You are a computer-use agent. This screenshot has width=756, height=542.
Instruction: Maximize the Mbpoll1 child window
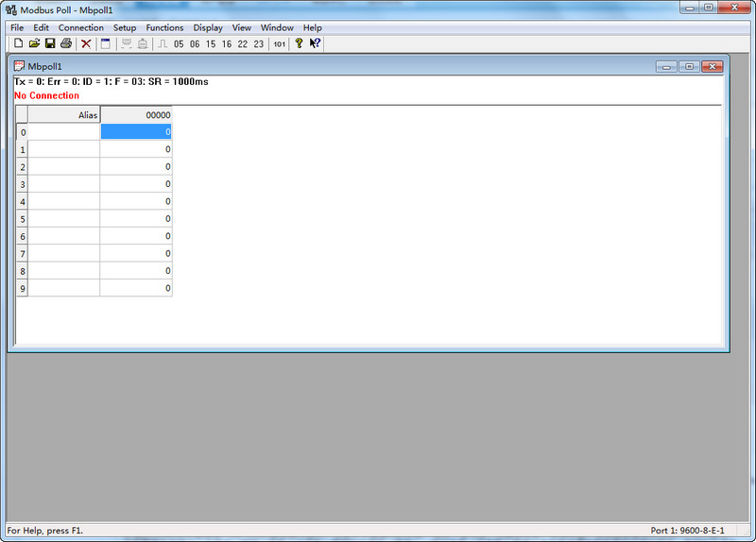[x=690, y=66]
